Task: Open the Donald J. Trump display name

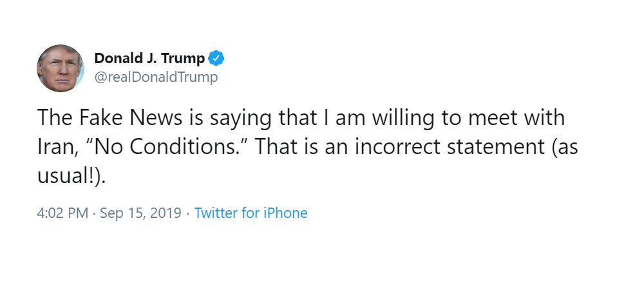Action: [x=149, y=59]
